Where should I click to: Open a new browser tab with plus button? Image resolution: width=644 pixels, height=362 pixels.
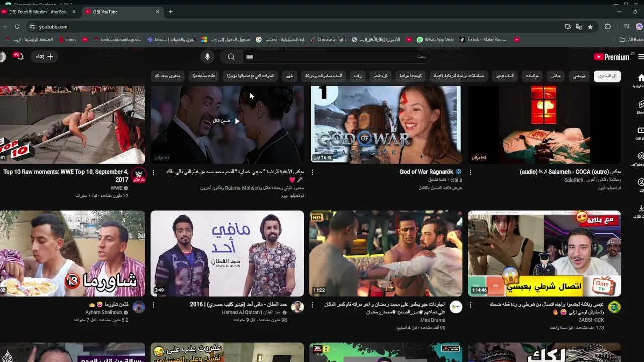coord(170,12)
